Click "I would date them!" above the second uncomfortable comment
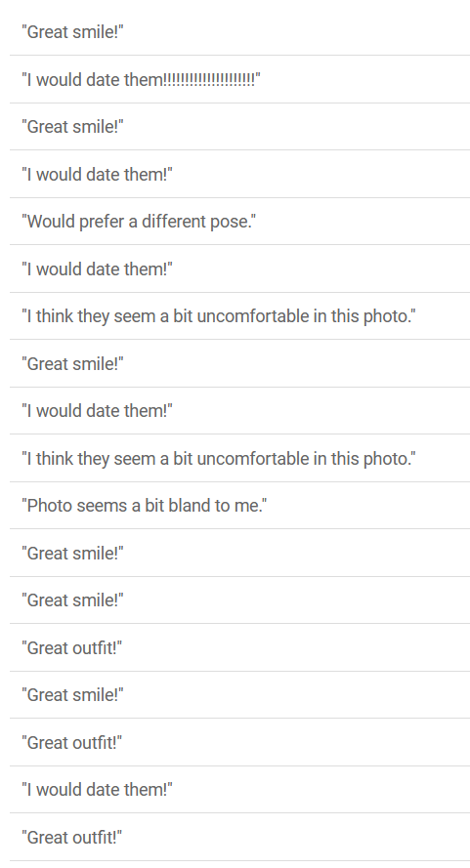Viewport: 470px width, 868px height. click(x=239, y=411)
